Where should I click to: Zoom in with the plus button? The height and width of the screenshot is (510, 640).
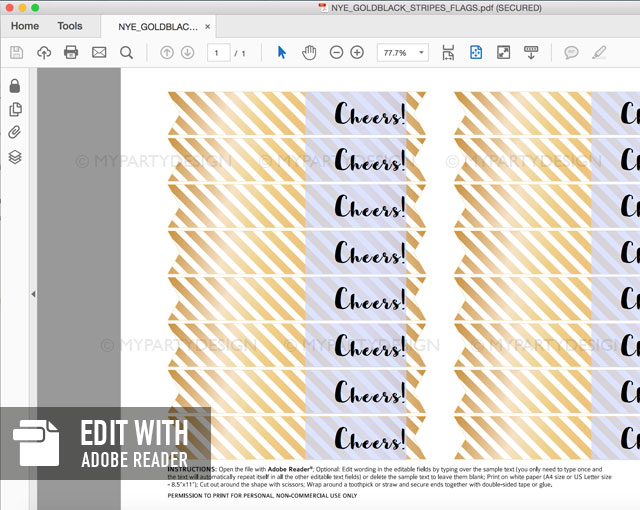pyautogui.click(x=357, y=52)
